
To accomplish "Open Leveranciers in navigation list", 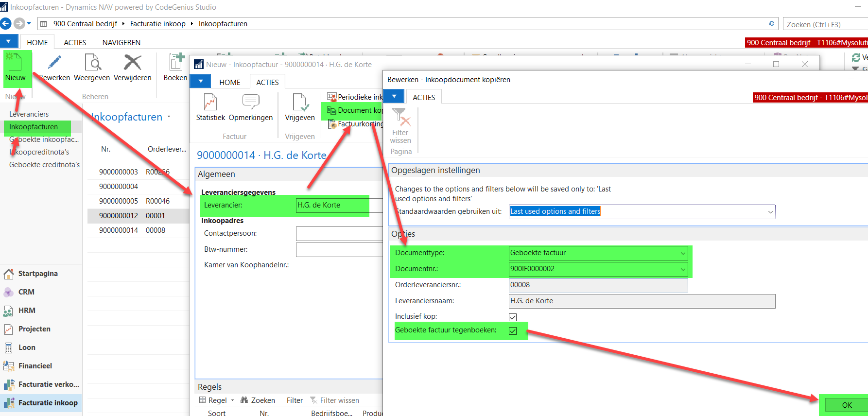I will click(29, 114).
